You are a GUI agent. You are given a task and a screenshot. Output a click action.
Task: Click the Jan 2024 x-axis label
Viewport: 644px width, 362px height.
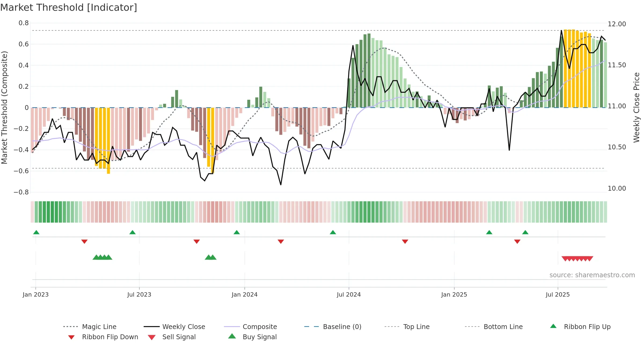[245, 295]
